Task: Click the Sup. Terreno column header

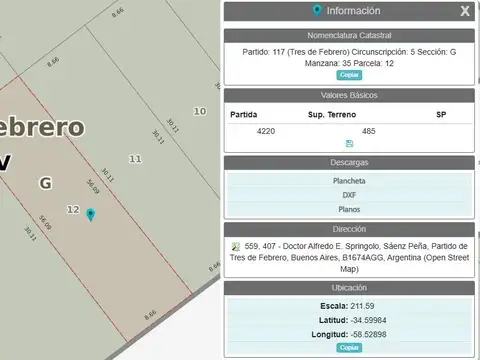Action: (x=332, y=115)
